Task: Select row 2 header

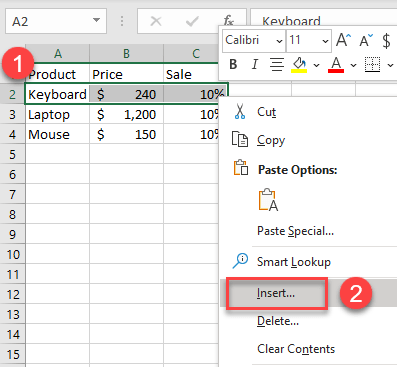Action: (x=13, y=94)
